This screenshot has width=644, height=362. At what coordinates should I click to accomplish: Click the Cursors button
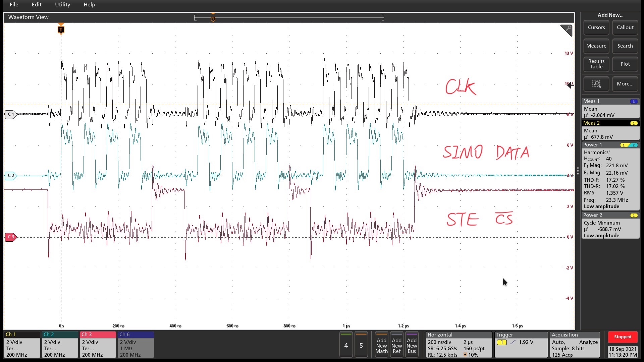[596, 27]
